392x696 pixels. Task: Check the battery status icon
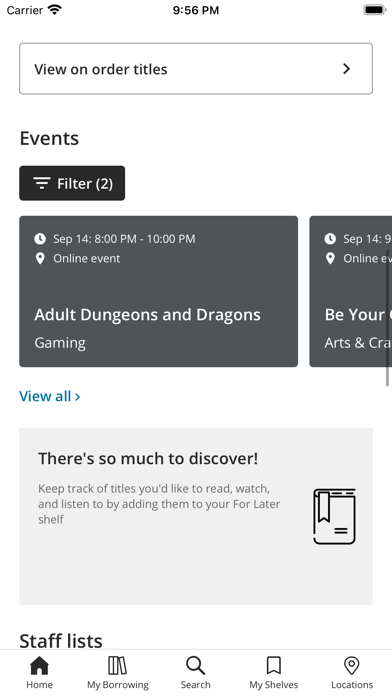375,10
